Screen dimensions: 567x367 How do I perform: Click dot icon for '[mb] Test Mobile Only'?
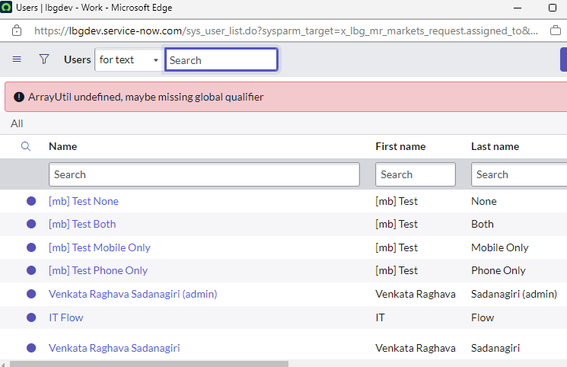pos(31,247)
